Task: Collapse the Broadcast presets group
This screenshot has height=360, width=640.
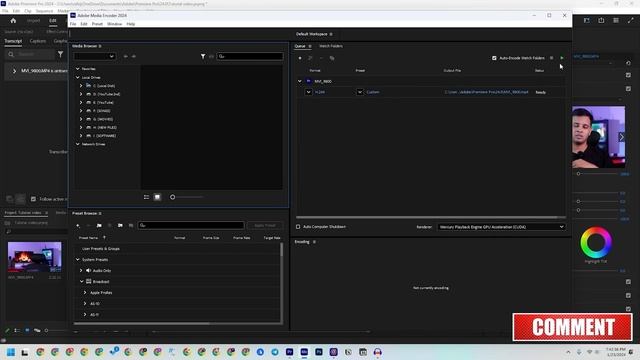Action: (x=82, y=282)
